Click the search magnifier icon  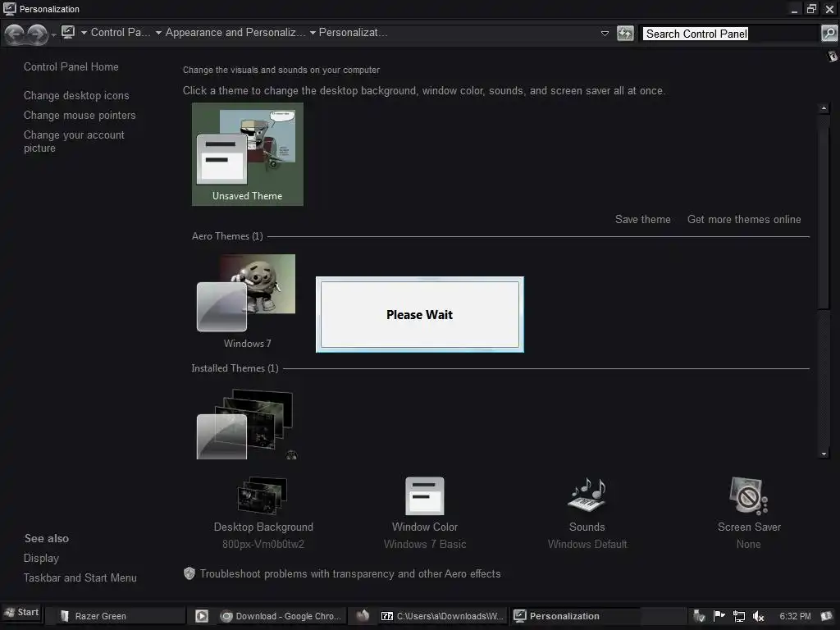point(829,33)
